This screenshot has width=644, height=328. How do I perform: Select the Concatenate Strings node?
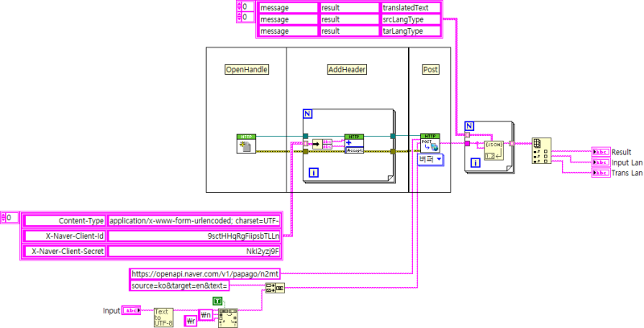[275, 288]
